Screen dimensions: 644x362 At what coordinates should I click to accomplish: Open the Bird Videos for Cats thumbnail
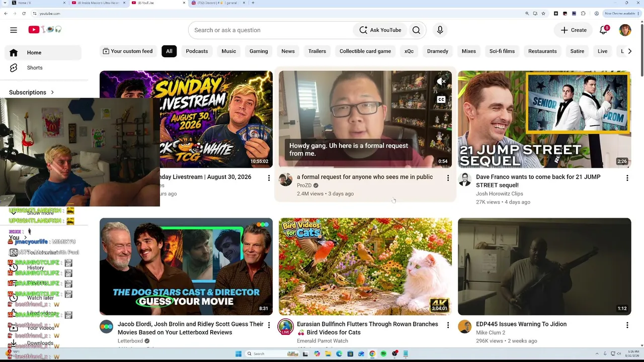click(365, 266)
